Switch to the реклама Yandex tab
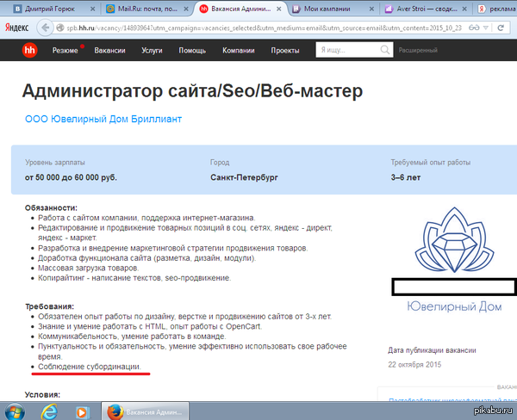The width and height of the screenshot is (517, 420). [x=498, y=9]
